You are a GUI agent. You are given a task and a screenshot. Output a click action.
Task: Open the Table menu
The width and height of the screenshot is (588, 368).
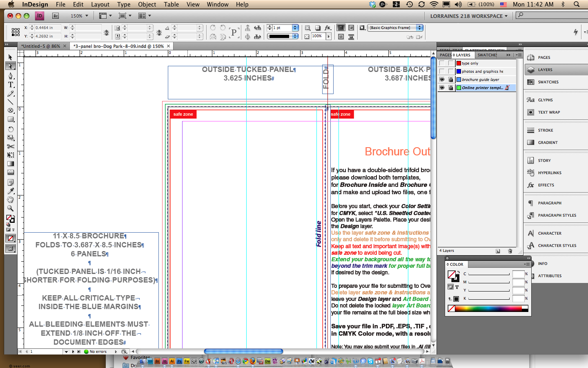click(171, 4)
